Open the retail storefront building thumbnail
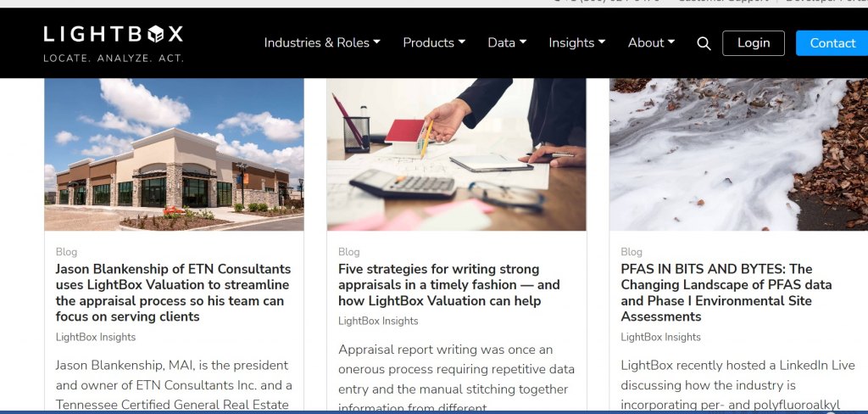868x414 pixels. click(174, 154)
